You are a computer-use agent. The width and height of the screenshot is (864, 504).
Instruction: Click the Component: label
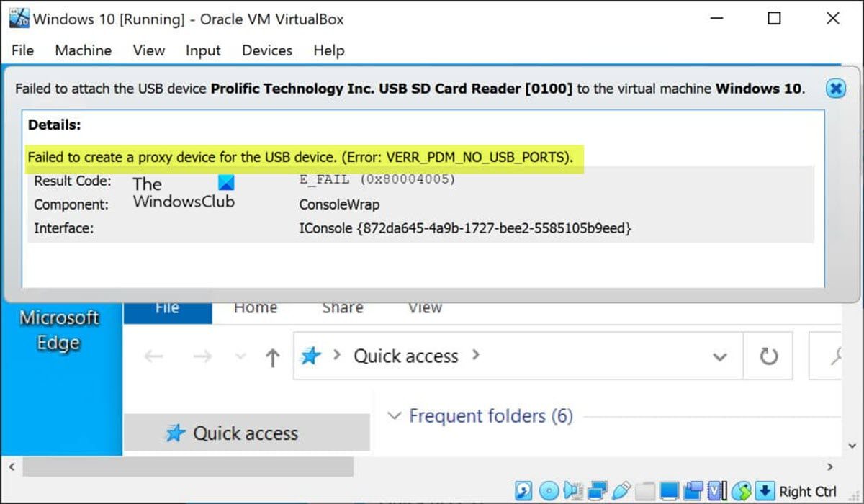71,204
